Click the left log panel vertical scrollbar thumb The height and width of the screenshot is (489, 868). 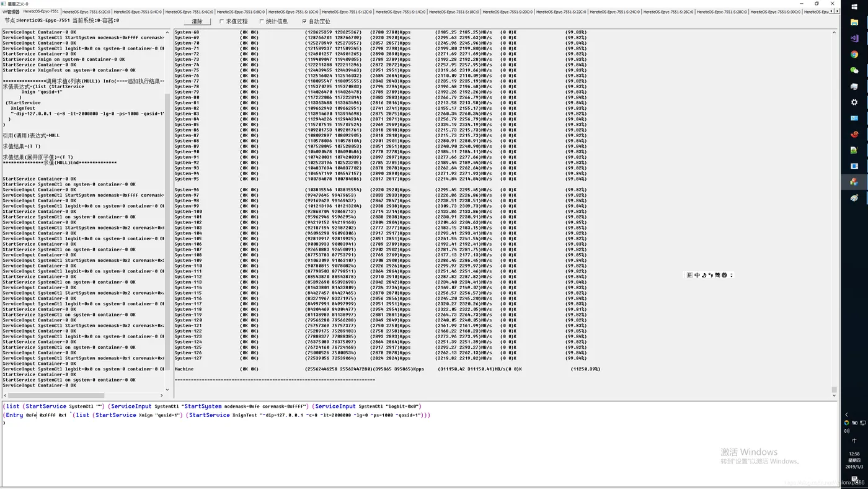coord(167,233)
